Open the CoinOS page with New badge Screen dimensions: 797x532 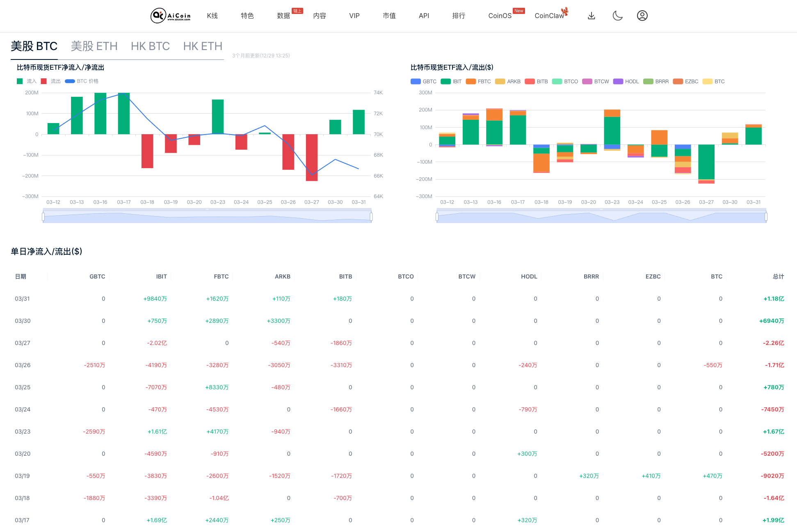tap(500, 16)
